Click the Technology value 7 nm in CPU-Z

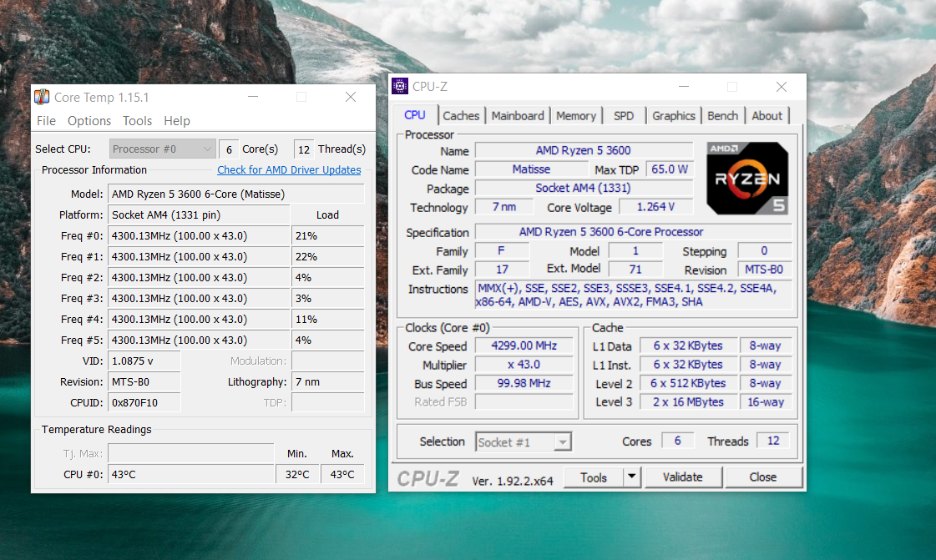[503, 207]
